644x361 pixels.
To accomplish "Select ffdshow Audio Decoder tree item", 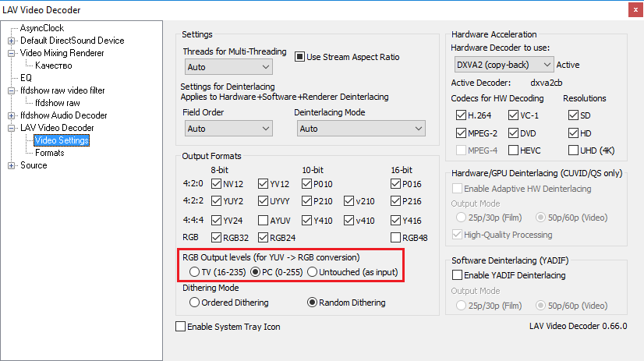I will [63, 115].
